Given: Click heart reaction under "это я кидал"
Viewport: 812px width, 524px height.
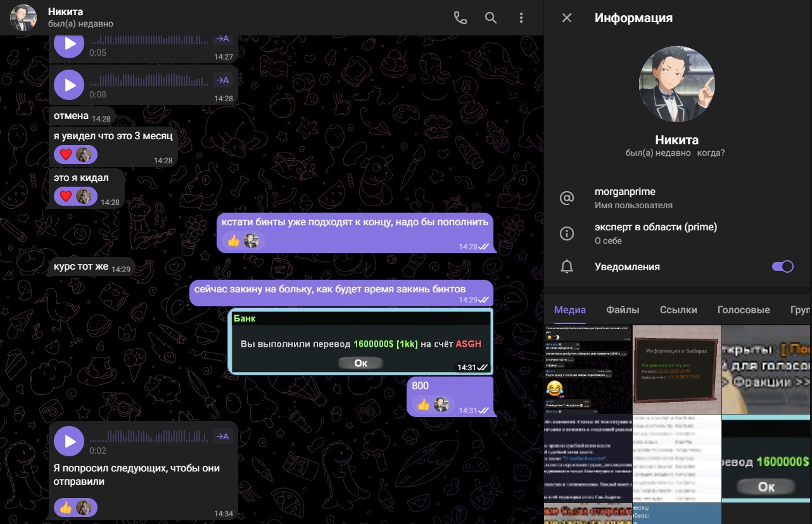Looking at the screenshot, I should pos(75,196).
